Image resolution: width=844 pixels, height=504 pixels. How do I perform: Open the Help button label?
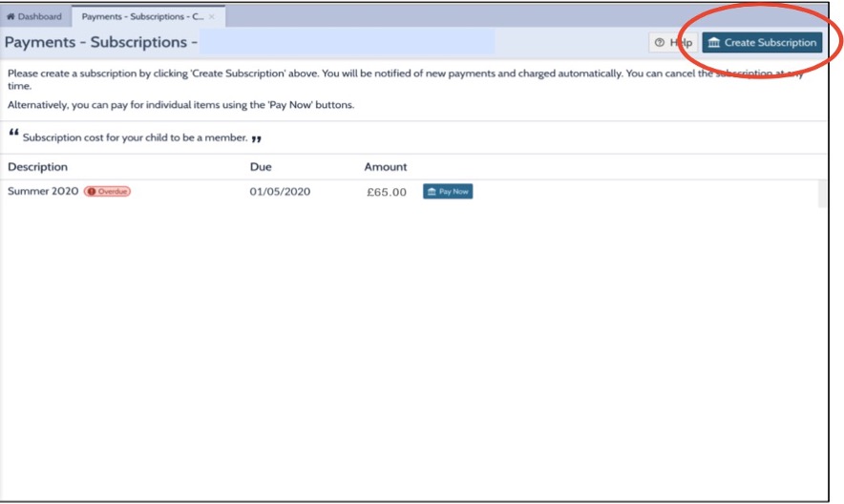[x=681, y=43]
